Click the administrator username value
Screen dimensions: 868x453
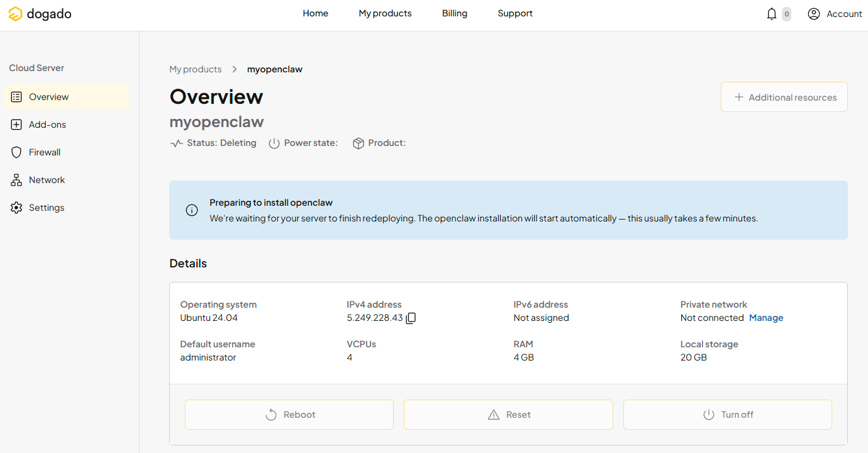coord(208,357)
